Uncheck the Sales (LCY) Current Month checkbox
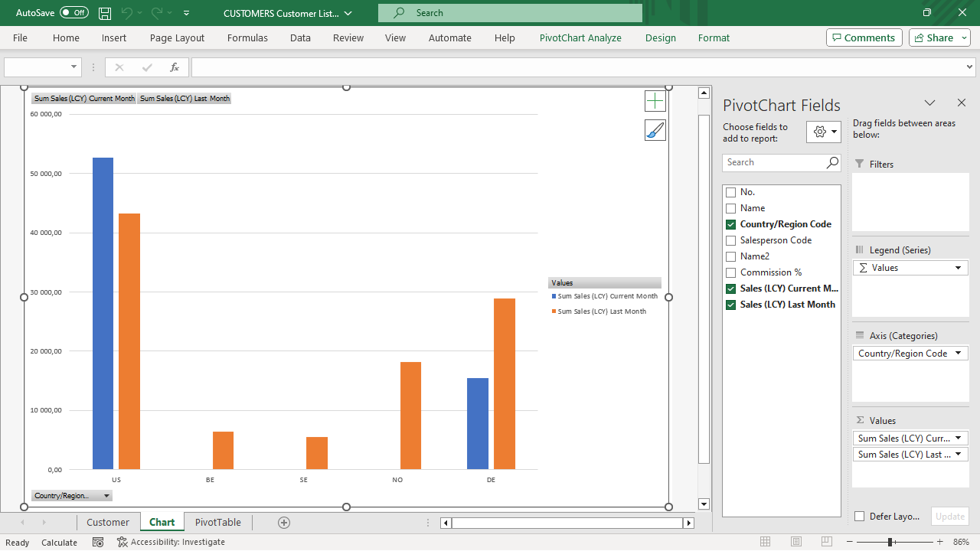 coord(730,289)
